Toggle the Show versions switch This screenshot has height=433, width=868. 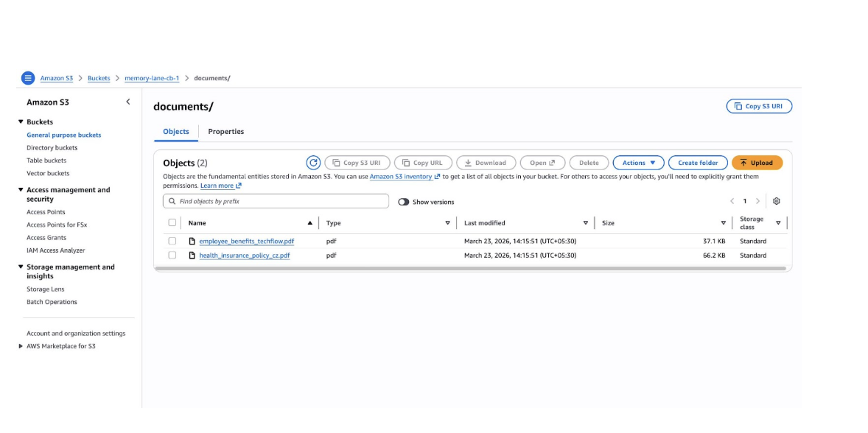tap(404, 202)
